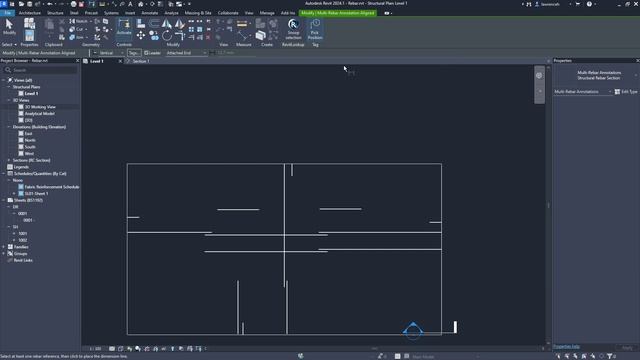Screen dimensions: 640x360
Task: Open the Select panel dropdown
Action: (9, 44)
